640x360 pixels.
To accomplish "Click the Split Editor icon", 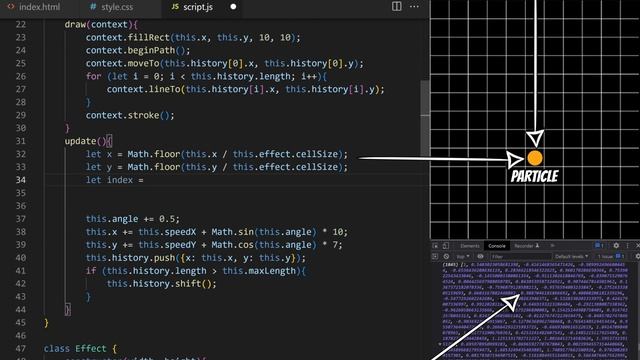I will tap(396, 7).
